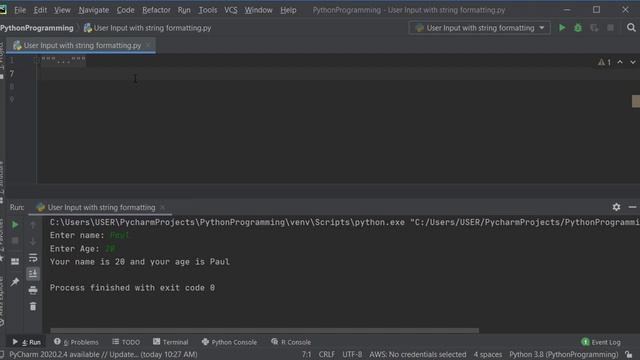This screenshot has width=640, height=360.
Task: Move up the stack trace arrow
Action: pos(33,224)
